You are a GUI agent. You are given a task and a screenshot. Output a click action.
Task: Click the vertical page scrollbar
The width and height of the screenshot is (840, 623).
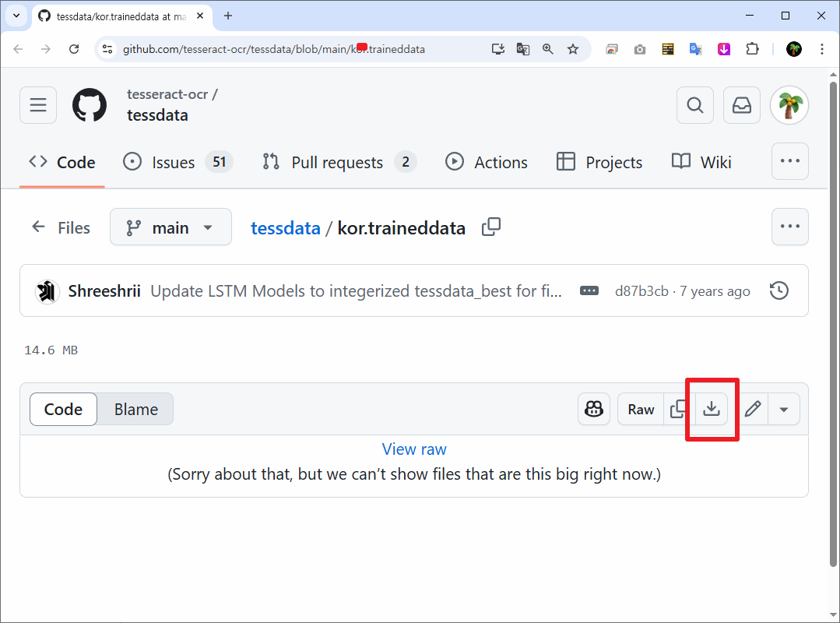click(x=833, y=324)
